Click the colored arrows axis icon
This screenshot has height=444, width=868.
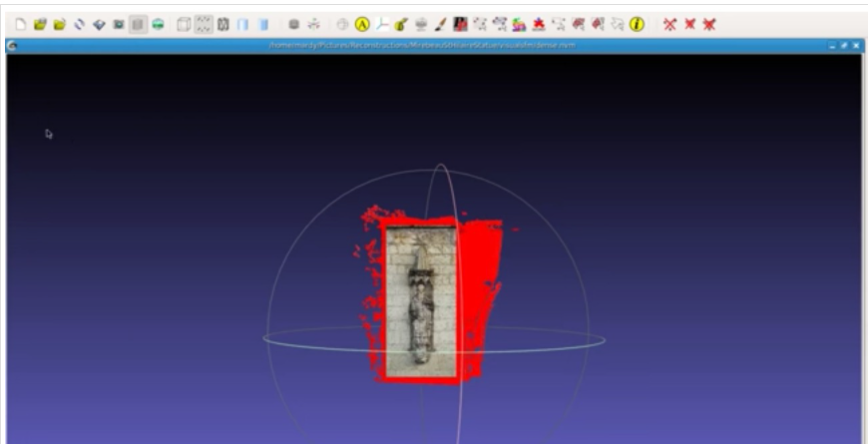tap(314, 24)
